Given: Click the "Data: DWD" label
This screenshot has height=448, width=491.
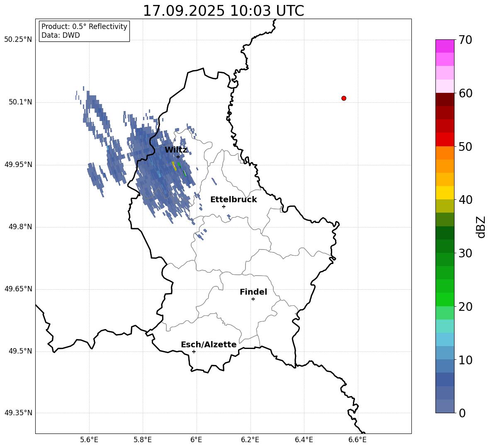Looking at the screenshot, I should coord(61,35).
